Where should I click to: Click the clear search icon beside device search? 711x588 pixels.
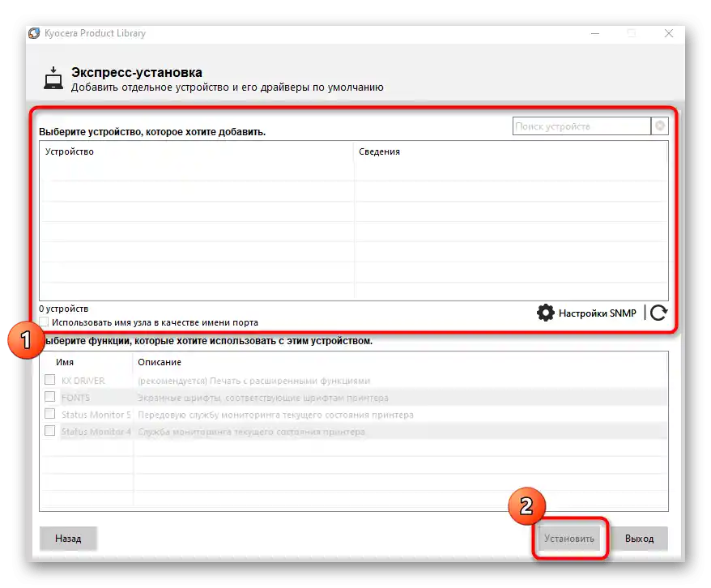[x=660, y=126]
